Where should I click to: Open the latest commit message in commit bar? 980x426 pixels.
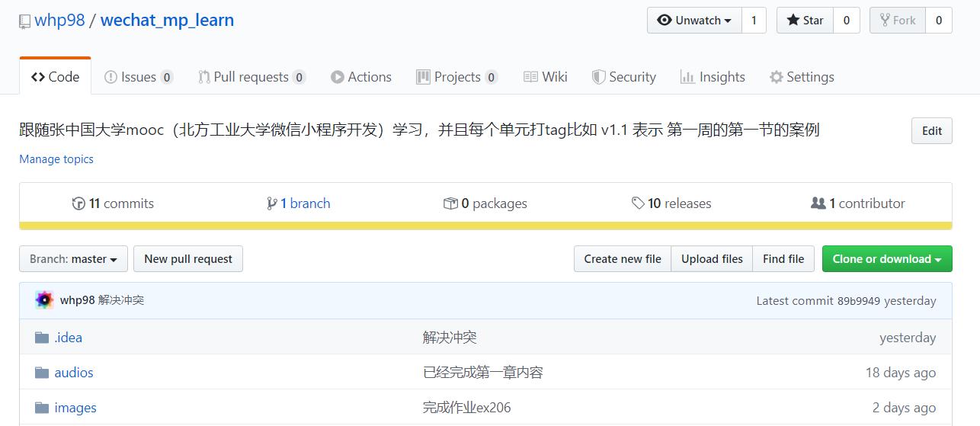(x=121, y=300)
